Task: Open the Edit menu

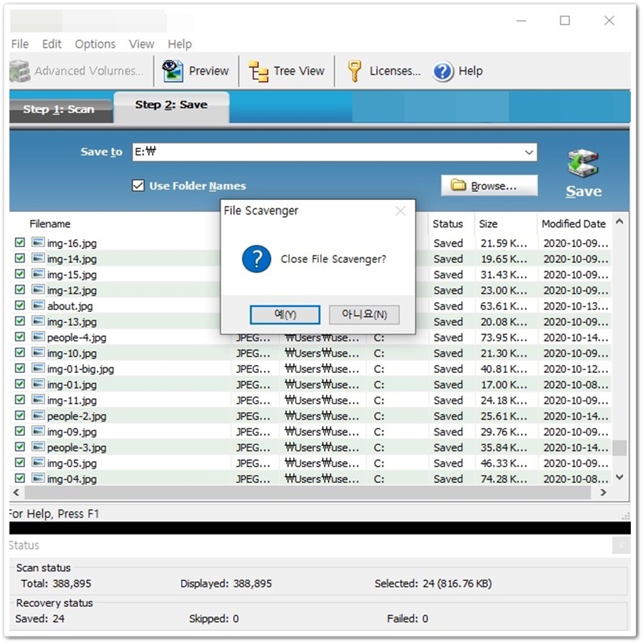Action: pos(52,44)
